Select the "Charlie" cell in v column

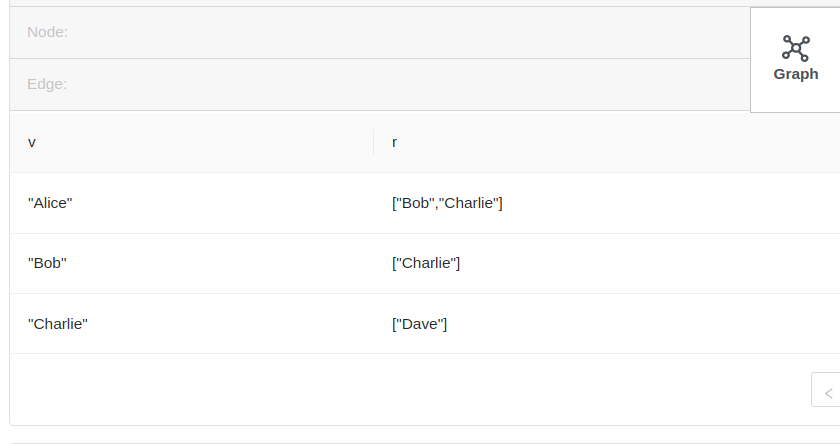[58, 324]
